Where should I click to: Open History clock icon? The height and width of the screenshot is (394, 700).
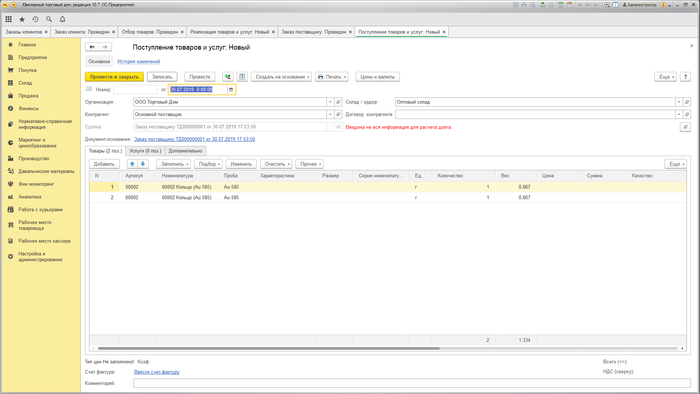(35, 19)
